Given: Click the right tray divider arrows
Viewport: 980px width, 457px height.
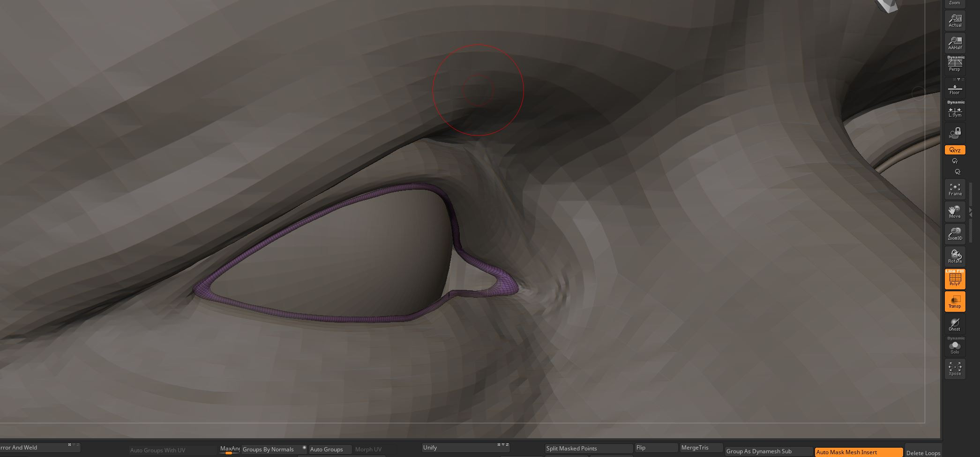Looking at the screenshot, I should pos(970,213).
